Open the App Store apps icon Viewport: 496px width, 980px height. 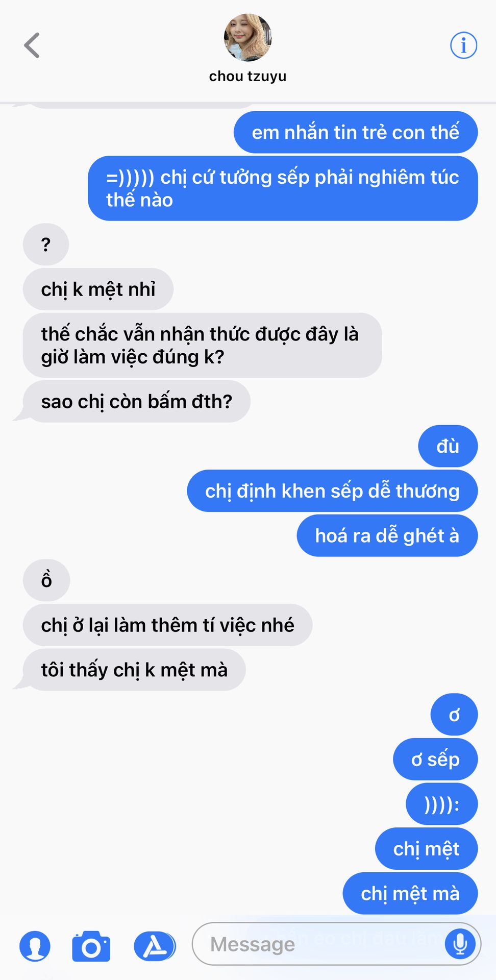155,946
